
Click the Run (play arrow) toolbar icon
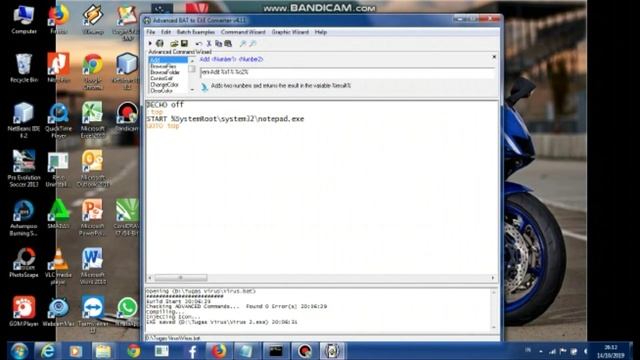pos(150,43)
